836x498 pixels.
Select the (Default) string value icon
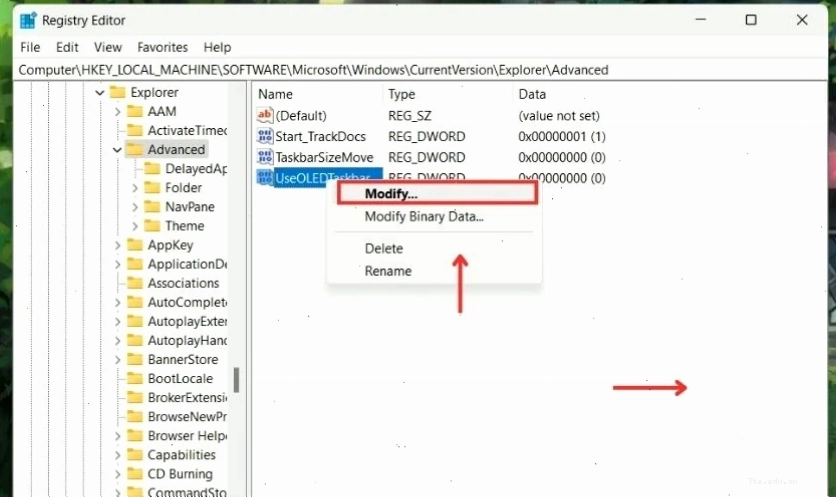265,115
